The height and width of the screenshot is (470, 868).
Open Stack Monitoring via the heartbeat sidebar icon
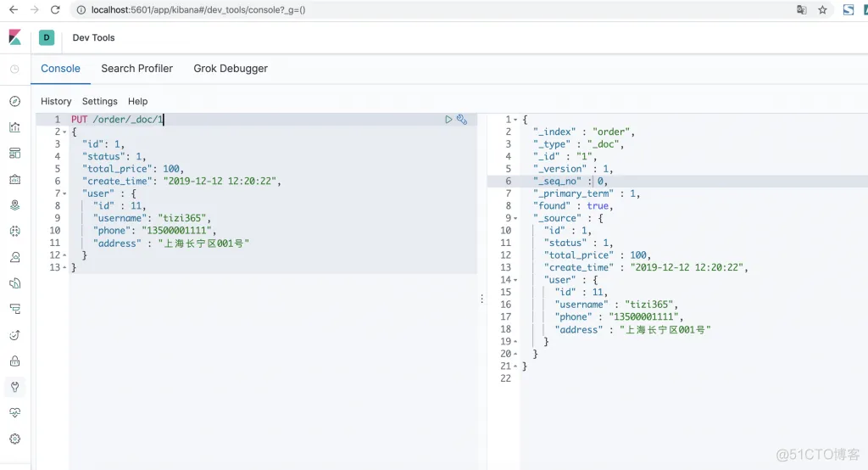click(x=14, y=412)
